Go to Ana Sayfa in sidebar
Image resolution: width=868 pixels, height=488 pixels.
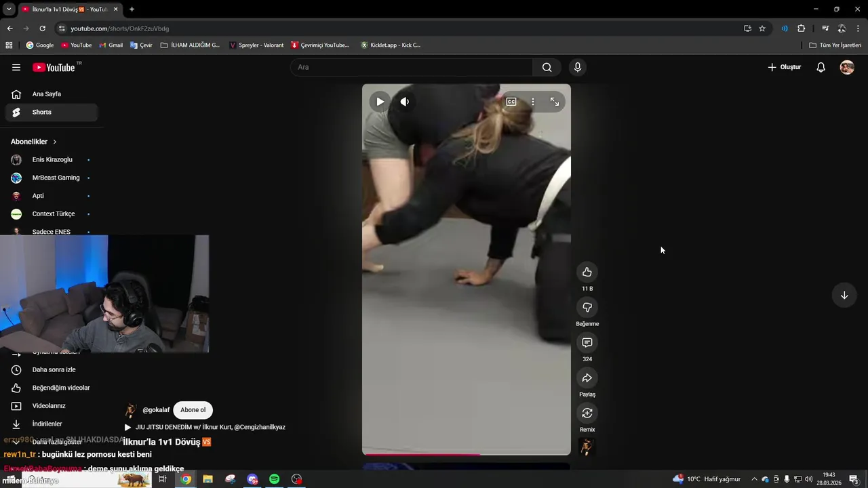coord(52,94)
